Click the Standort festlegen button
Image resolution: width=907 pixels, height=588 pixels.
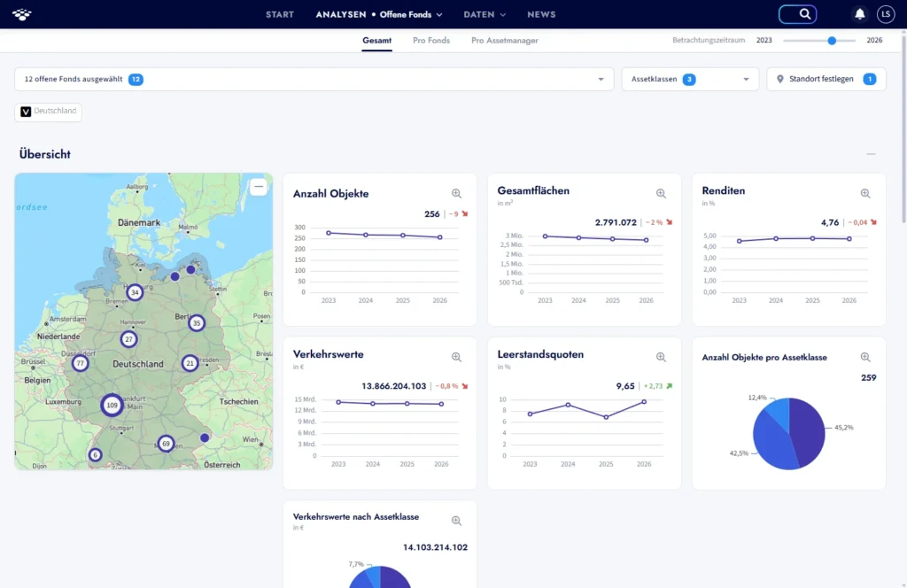(x=826, y=79)
